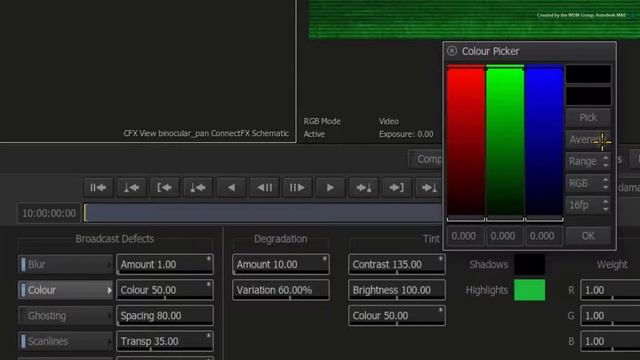
Task: Click the timeline scrub bar
Action: (x=263, y=213)
